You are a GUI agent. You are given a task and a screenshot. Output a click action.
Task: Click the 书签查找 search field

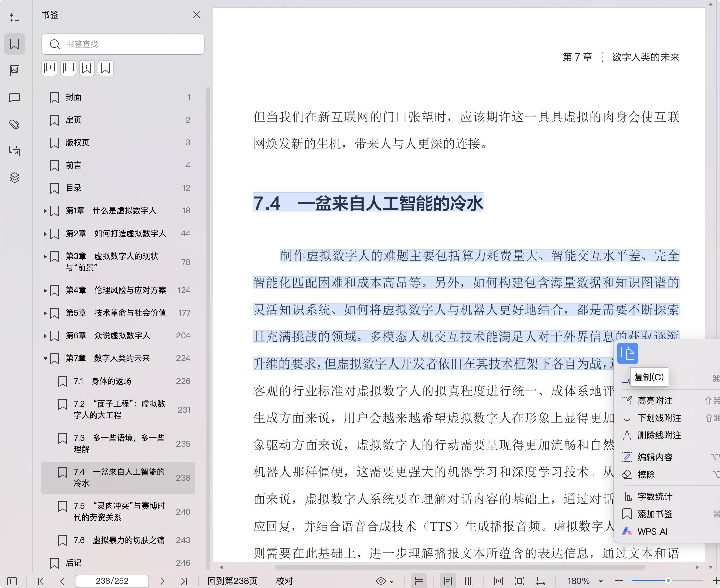tap(123, 44)
